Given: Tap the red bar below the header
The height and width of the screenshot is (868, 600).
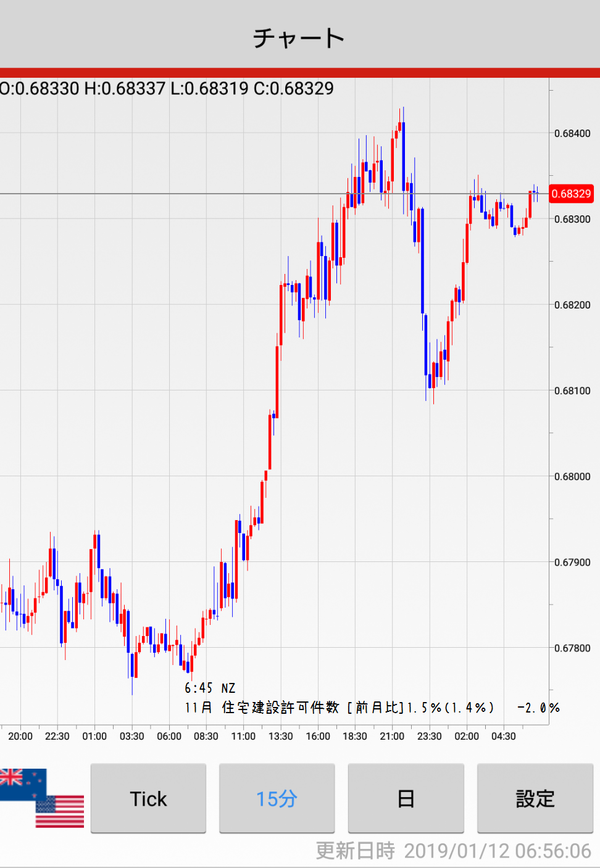Looking at the screenshot, I should (x=299, y=73).
